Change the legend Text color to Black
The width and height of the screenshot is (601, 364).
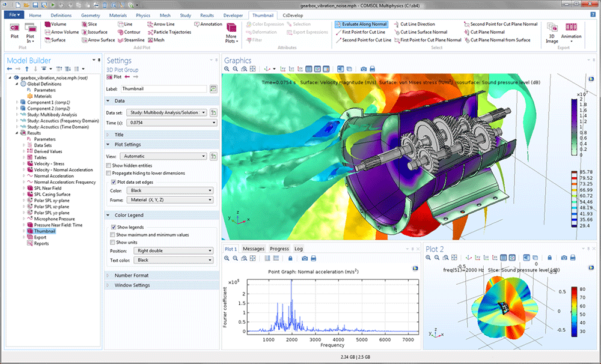[x=172, y=259]
